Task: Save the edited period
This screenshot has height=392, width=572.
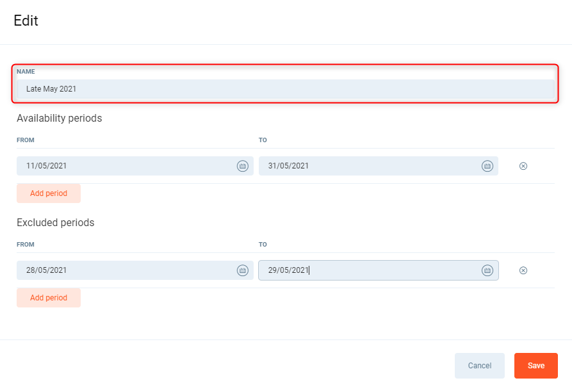Action: pyautogui.click(x=535, y=366)
